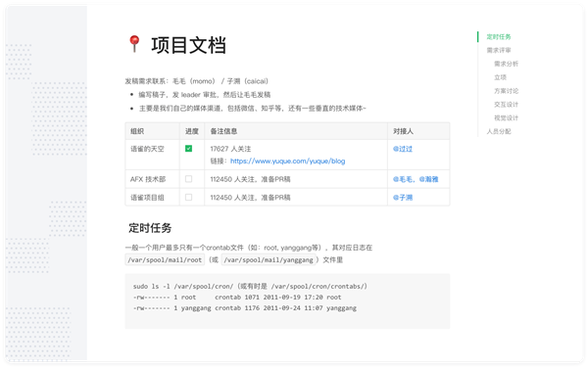Viewport: 588px width, 368px height.
Task: Click the 项目文档 document title
Action: (x=188, y=45)
